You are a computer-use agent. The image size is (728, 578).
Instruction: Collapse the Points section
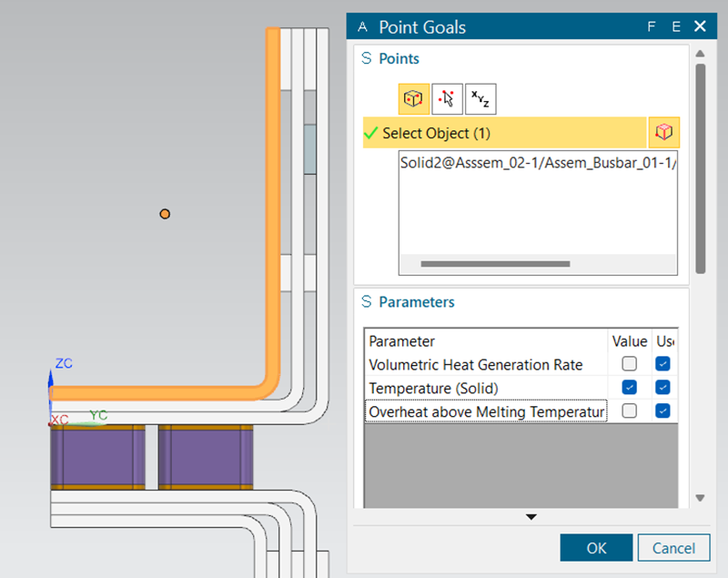tap(367, 58)
